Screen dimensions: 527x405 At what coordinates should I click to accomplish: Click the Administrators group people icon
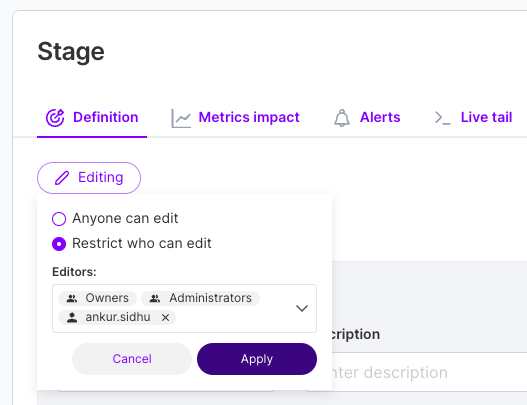(155, 298)
